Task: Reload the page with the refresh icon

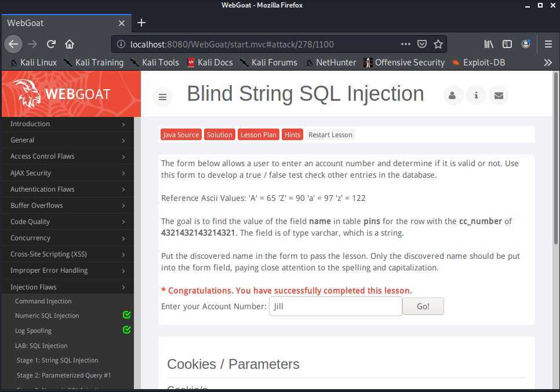Action: click(x=51, y=44)
